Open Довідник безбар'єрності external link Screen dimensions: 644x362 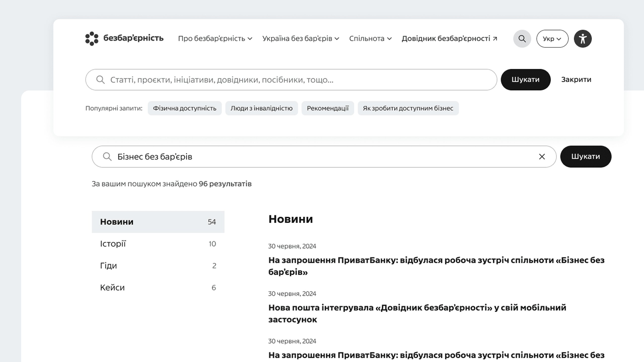449,38
